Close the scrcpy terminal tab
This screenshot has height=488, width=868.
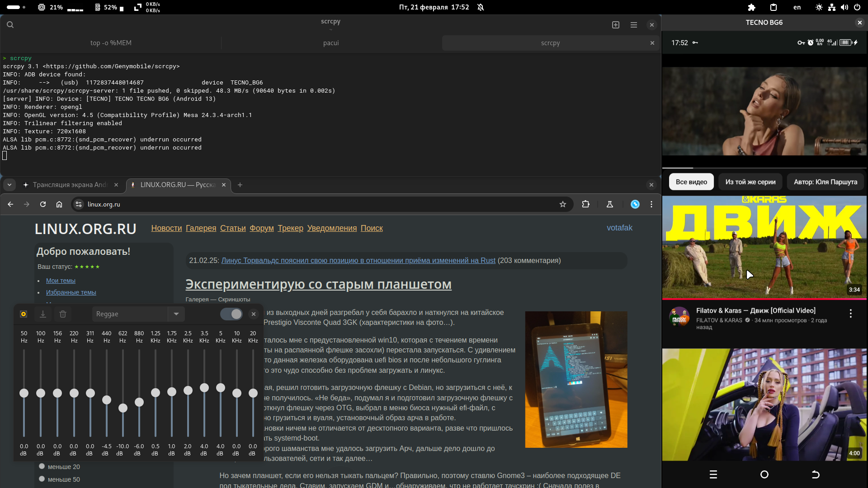652,43
